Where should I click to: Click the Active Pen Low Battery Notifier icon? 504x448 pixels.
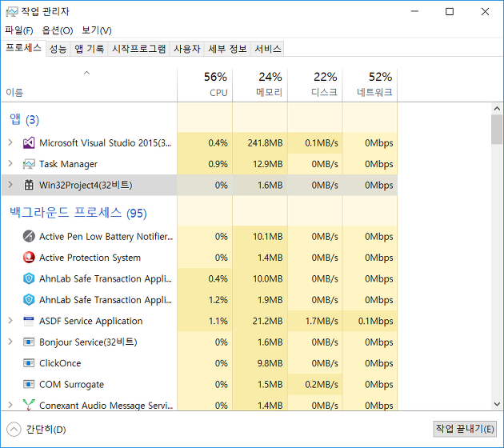pos(29,236)
